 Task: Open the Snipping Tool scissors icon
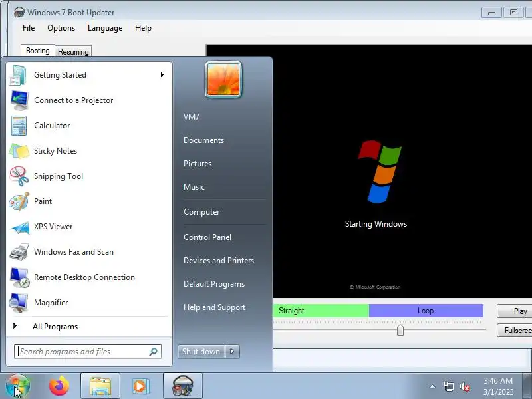point(19,176)
